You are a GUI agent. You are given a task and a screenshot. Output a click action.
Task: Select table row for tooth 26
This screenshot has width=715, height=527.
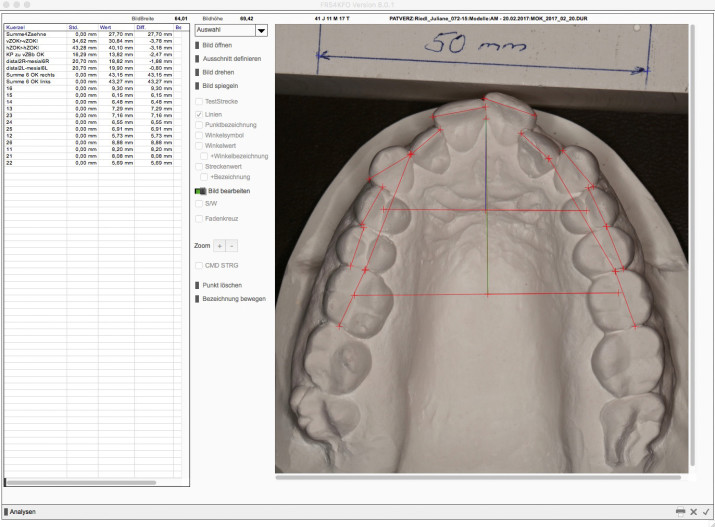click(93, 142)
